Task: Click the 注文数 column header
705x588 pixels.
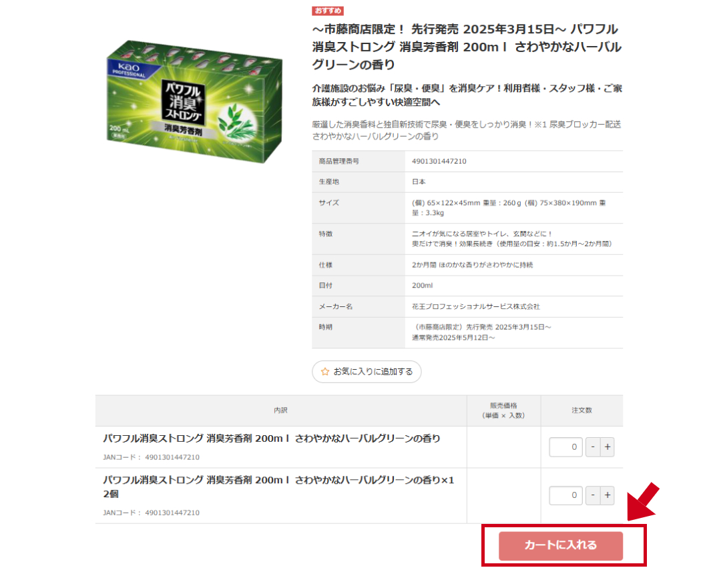Action: tap(581, 410)
